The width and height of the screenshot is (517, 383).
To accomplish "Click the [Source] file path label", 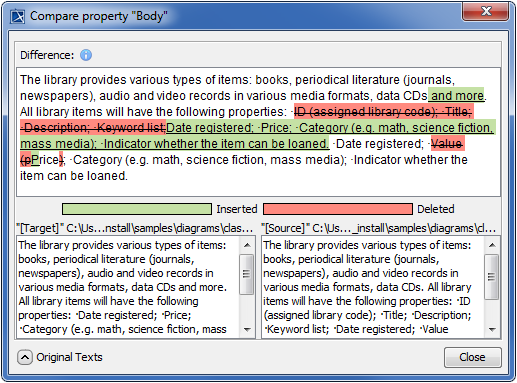I will (379, 228).
